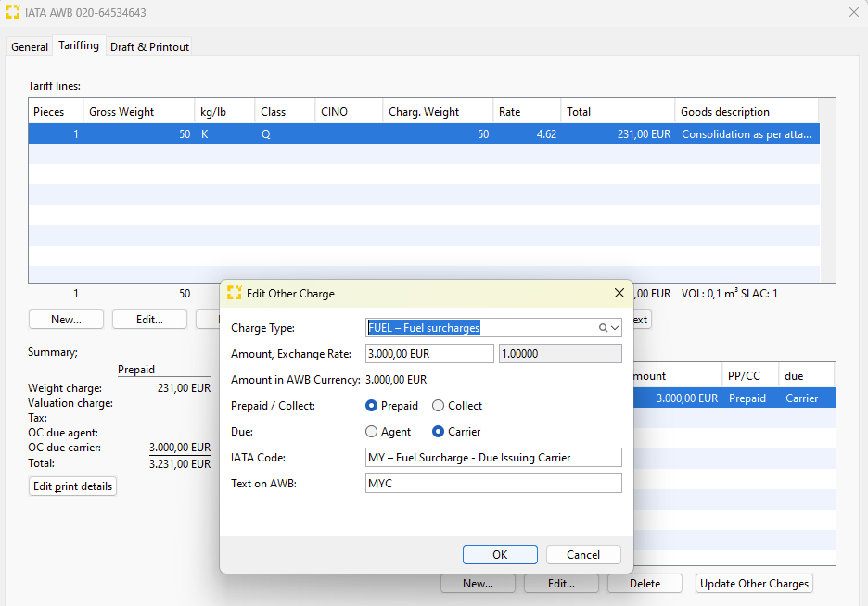Click the Charge Type combo box text
Screen dimensions: 868x606
(425, 328)
